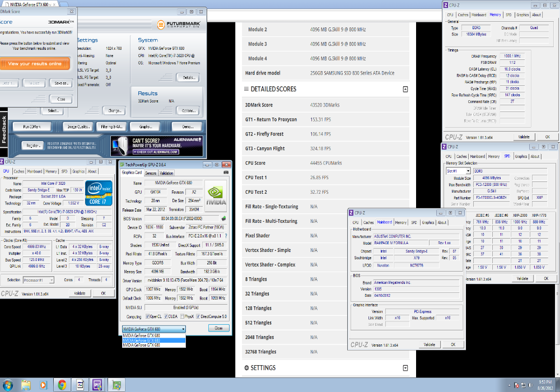Toggle the OpenCL checkbox in GPU-Z
Image resolution: width=560 pixels, height=392 pixels.
(x=147, y=316)
